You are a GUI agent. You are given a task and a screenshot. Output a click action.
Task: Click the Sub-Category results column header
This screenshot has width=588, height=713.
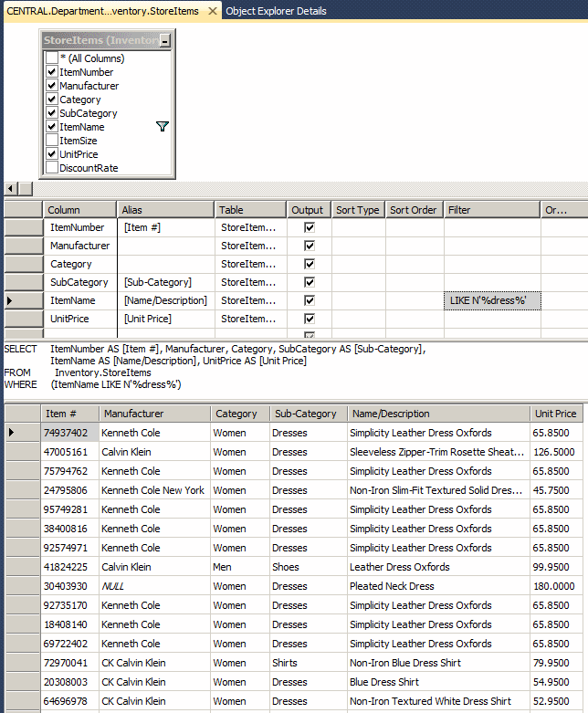309,414
